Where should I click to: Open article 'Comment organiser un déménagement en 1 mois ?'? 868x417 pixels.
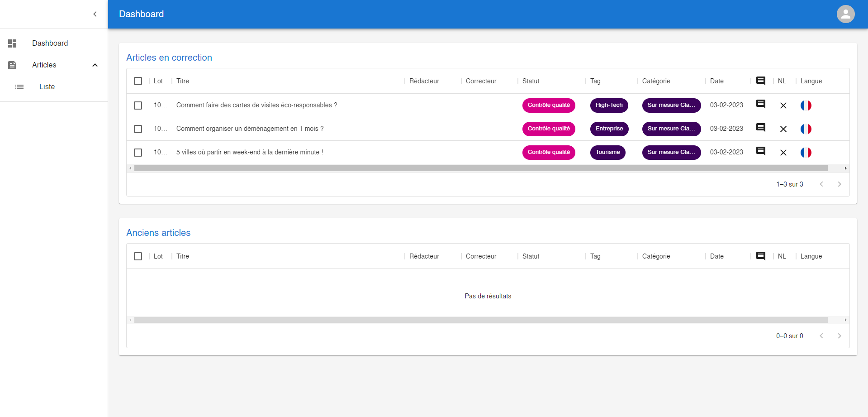coord(250,129)
